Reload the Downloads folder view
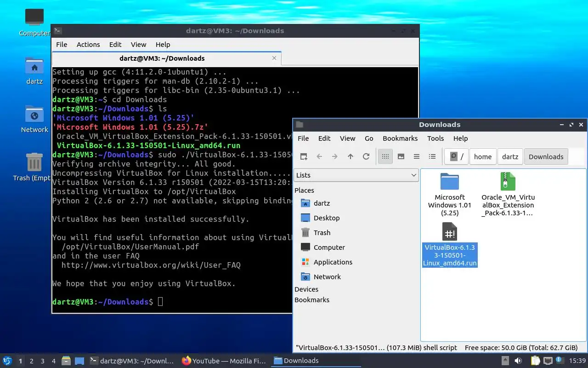 pyautogui.click(x=366, y=156)
